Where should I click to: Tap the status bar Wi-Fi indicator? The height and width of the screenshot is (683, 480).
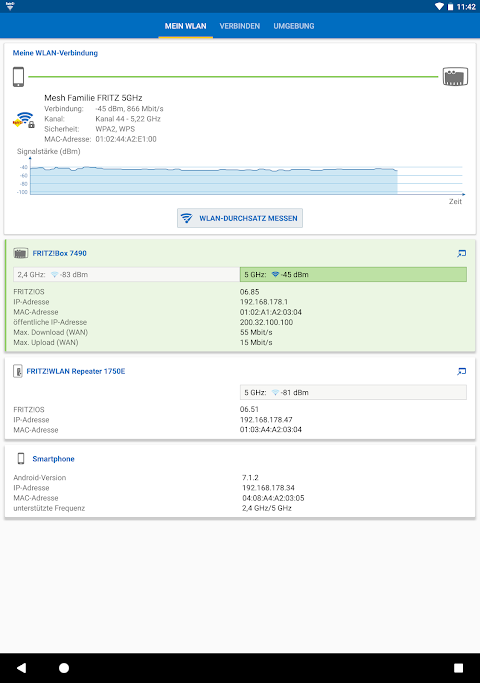pyautogui.click(x=439, y=7)
